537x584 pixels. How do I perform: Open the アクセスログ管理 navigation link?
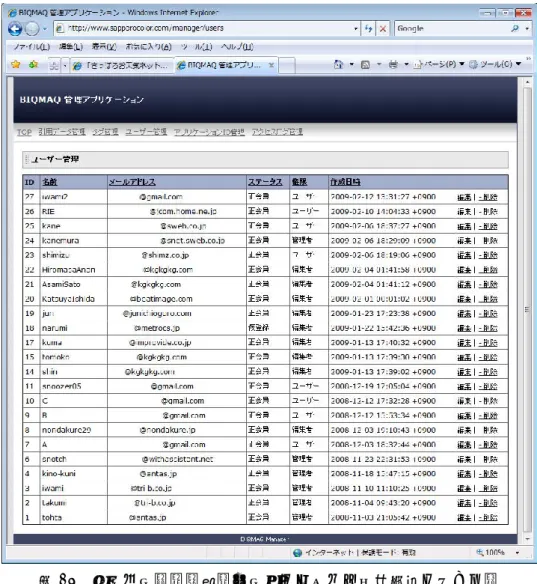[x=277, y=132]
